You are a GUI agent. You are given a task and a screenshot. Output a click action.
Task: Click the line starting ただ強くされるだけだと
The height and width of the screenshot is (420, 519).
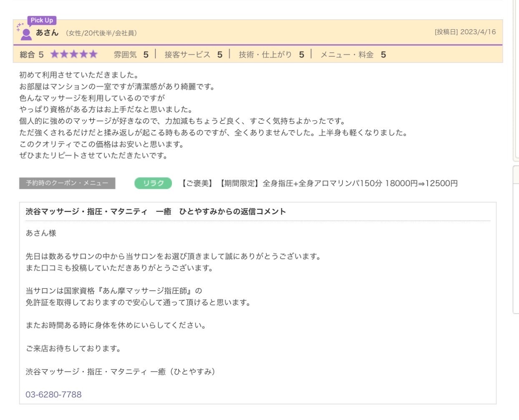[214, 133]
